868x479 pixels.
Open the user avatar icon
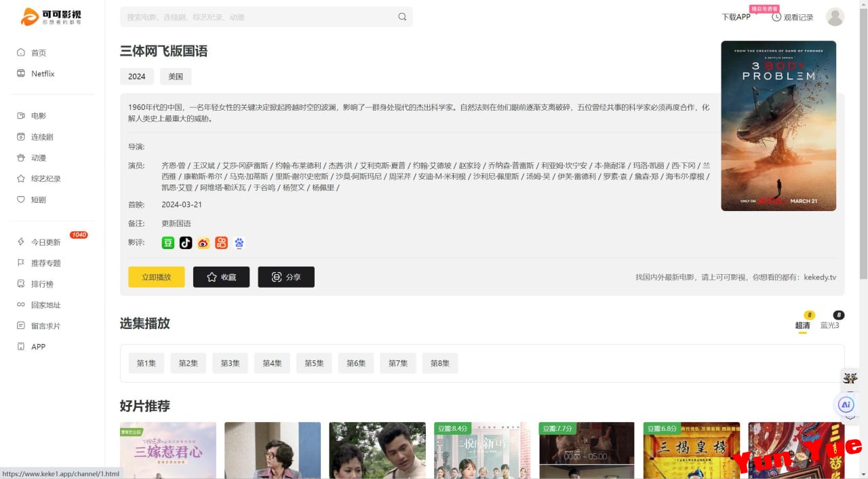pos(835,17)
